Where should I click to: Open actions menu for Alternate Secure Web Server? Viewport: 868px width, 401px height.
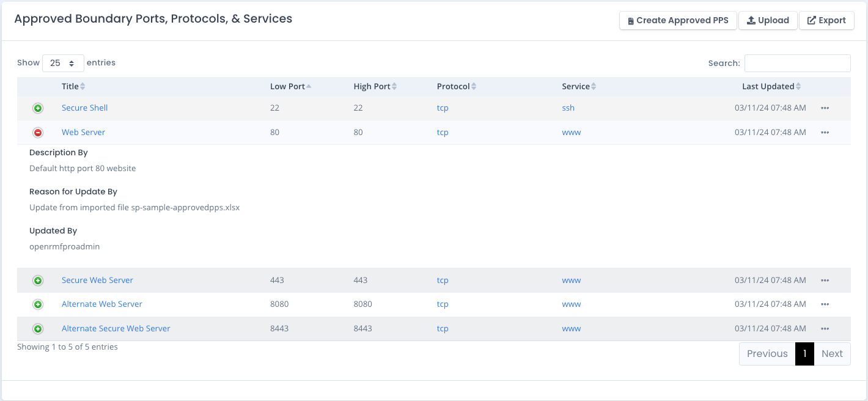click(x=825, y=329)
